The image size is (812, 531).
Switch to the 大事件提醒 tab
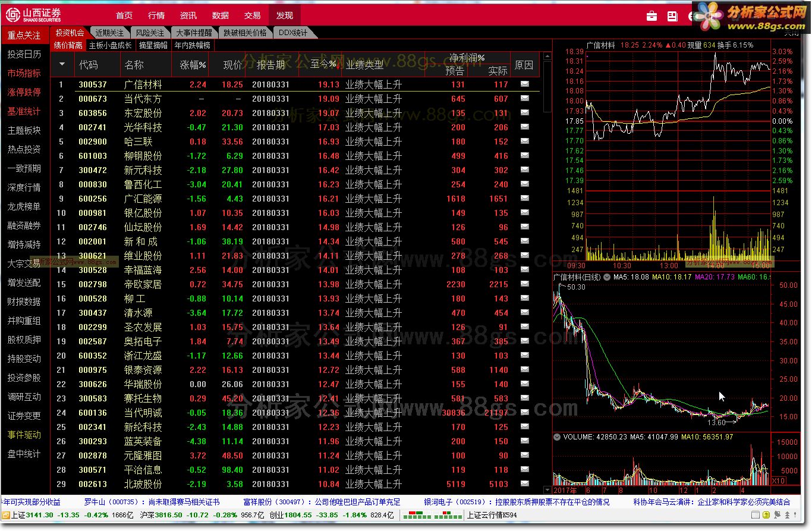pos(194,33)
